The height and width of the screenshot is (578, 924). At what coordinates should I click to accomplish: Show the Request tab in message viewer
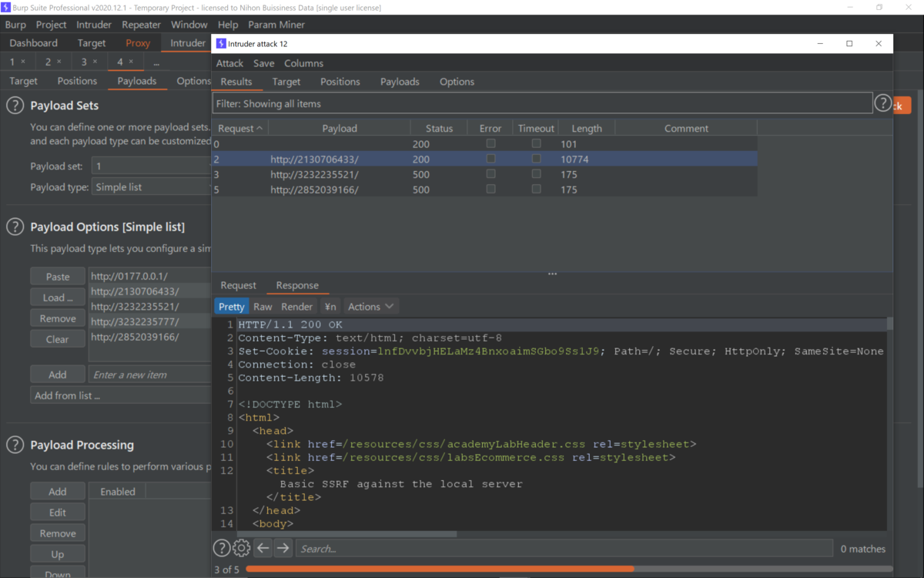[x=239, y=285]
